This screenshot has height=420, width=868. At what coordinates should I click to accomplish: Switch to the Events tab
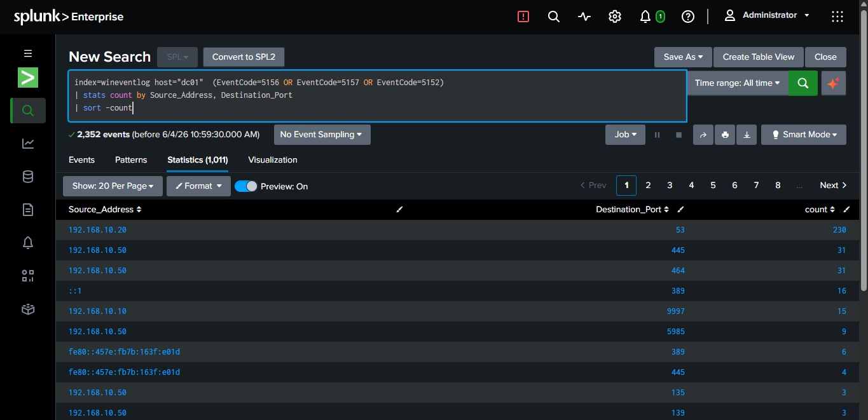click(81, 159)
